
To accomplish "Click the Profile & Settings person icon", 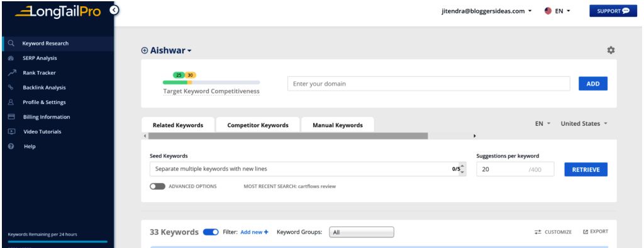I will 11,102.
